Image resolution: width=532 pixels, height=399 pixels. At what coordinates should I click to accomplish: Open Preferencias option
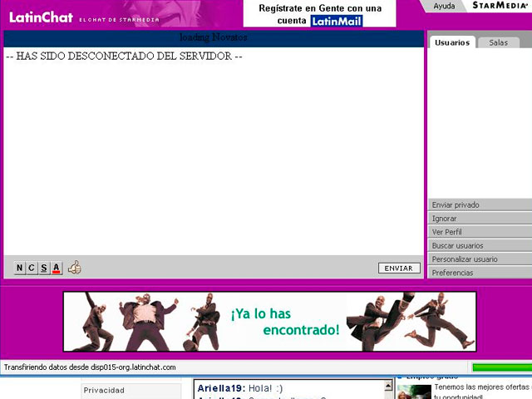(x=480, y=273)
